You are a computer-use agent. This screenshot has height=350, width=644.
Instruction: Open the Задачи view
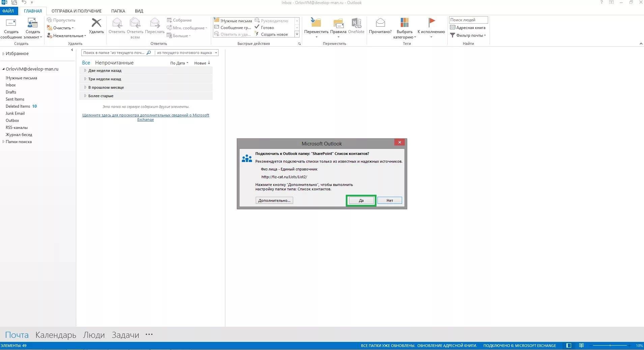click(x=125, y=335)
